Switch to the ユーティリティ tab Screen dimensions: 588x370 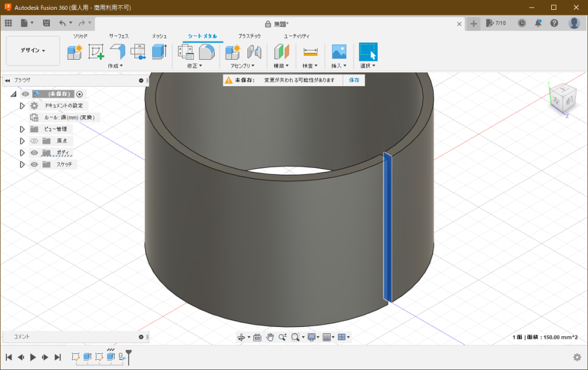[297, 36]
